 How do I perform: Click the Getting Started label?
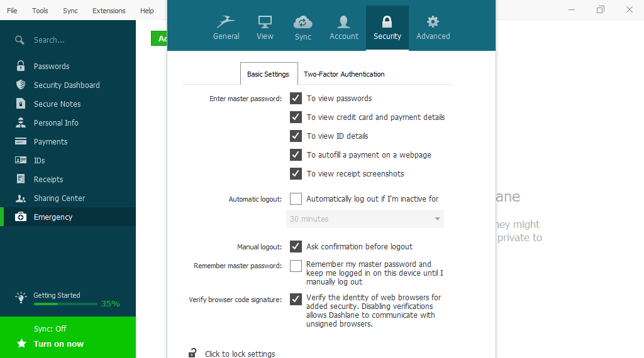(x=57, y=295)
